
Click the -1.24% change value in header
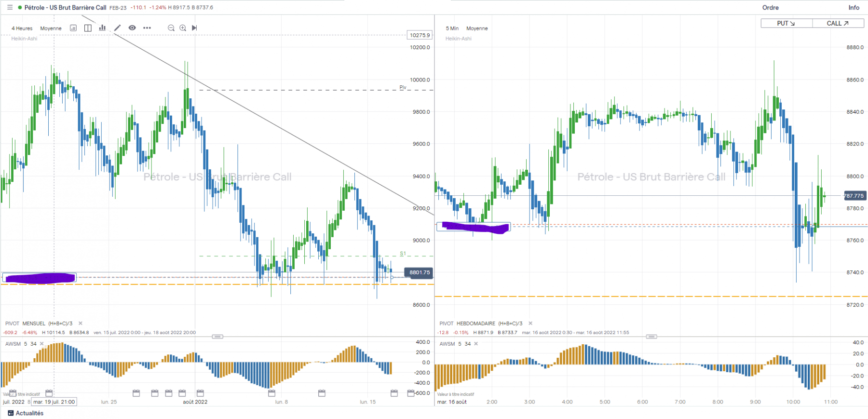[x=158, y=8]
